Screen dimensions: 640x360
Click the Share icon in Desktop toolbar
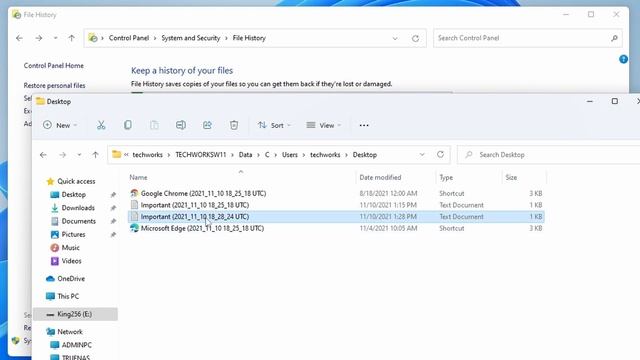[x=207, y=125]
